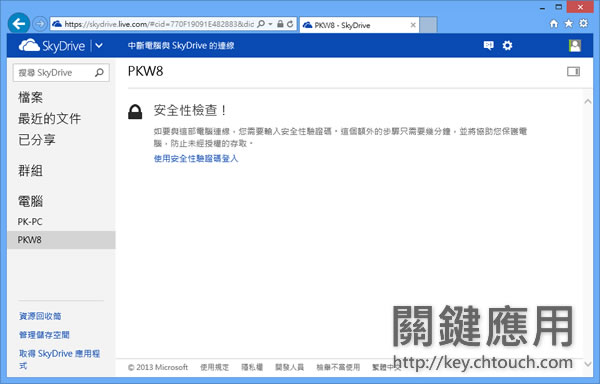This screenshot has width=600, height=384.
Task: Open 開發人員 footer link
Action: tap(289, 368)
